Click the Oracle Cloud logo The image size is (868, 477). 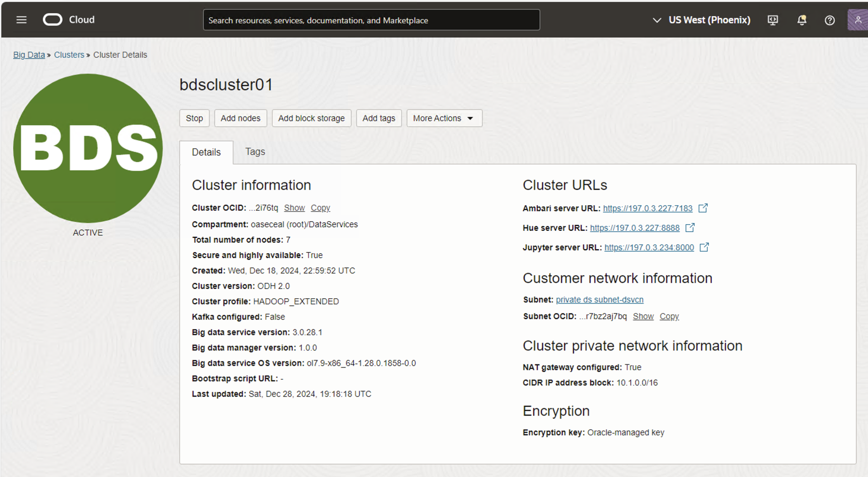pyautogui.click(x=53, y=20)
